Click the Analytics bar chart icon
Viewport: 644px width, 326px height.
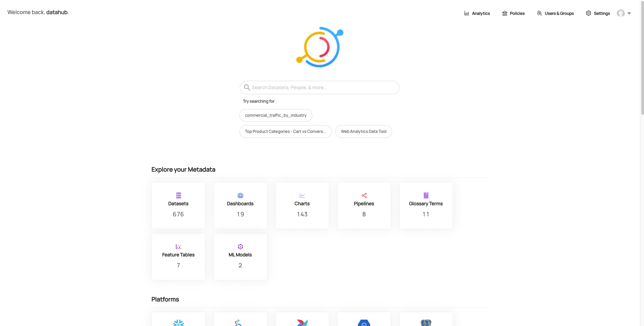466,13
